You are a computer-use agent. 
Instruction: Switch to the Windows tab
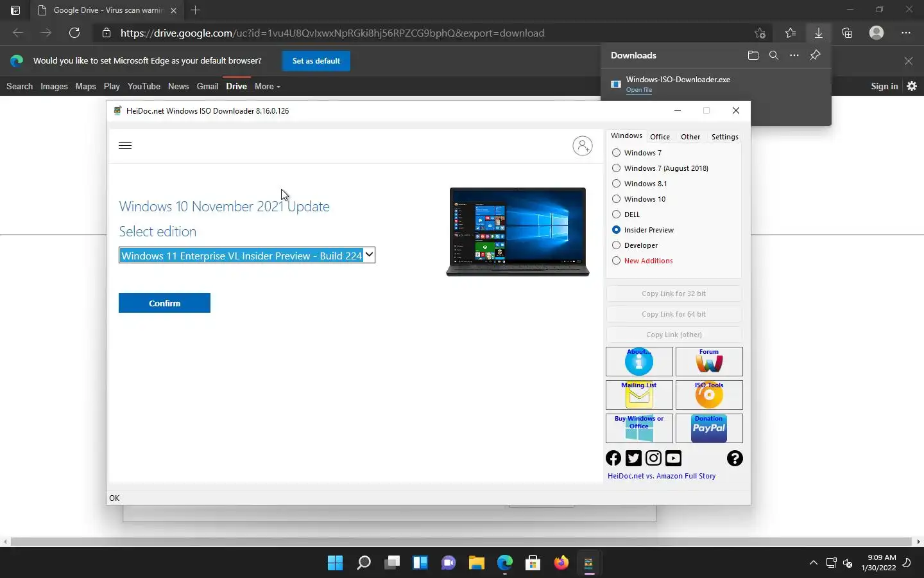coord(626,136)
